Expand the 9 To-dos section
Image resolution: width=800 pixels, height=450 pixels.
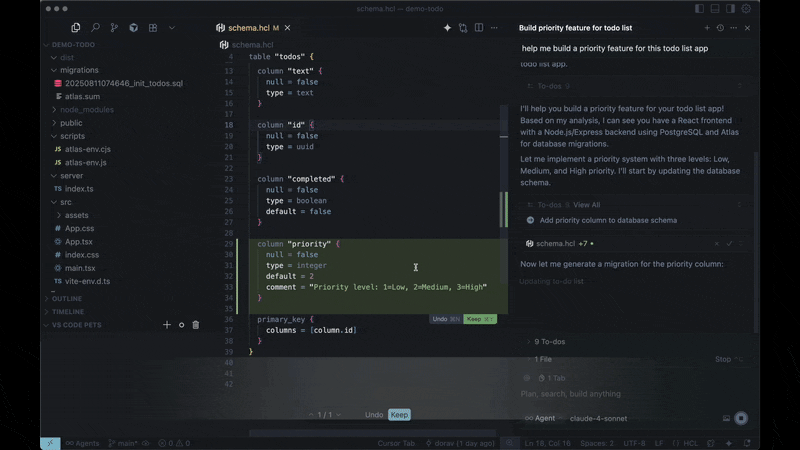(550, 342)
